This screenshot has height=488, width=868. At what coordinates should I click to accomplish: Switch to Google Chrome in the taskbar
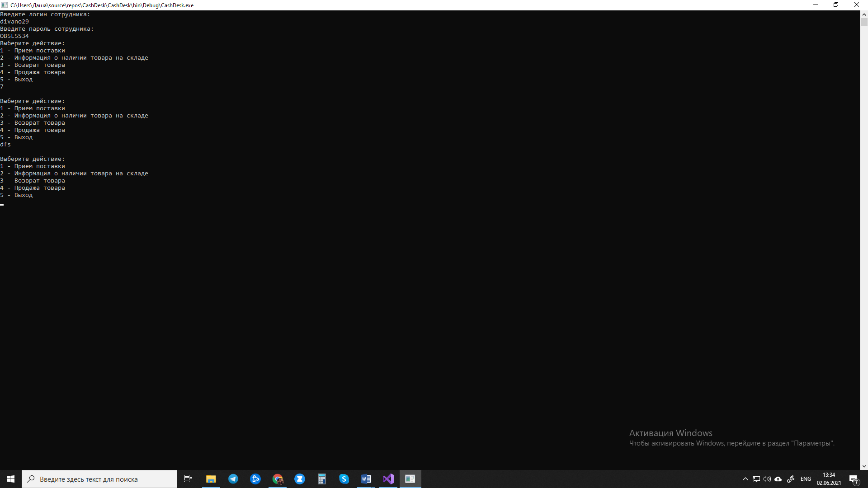pos(278,479)
